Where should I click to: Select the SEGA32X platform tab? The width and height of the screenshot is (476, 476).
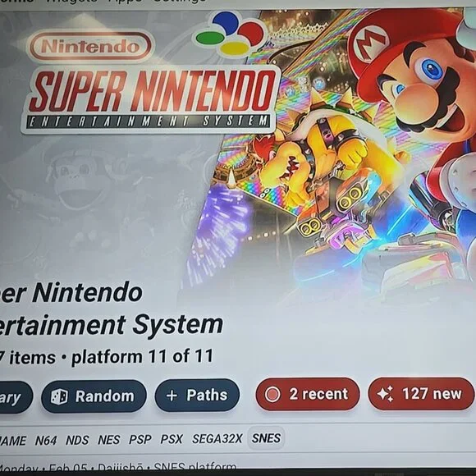(217, 439)
